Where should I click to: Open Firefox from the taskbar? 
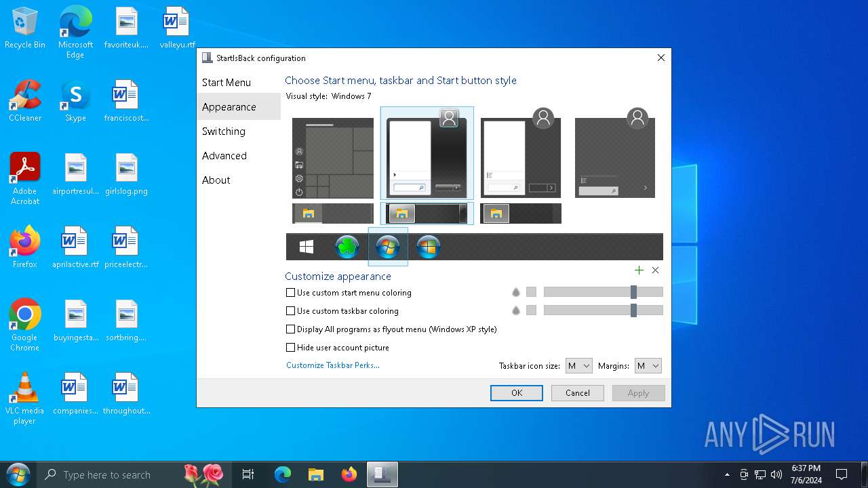pos(349,475)
